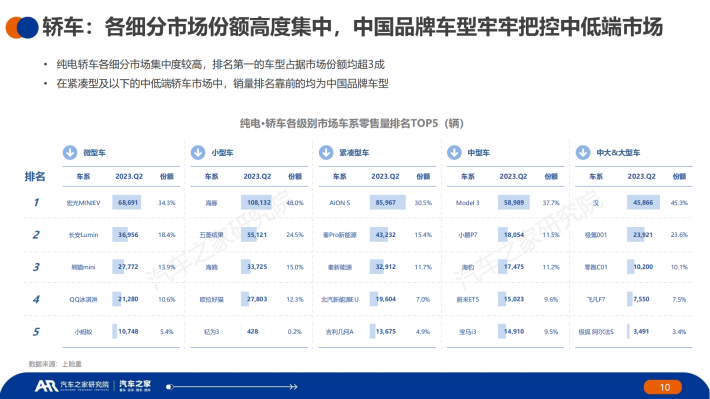Click the 45,866 value in 中大&大型车 column

[x=643, y=202]
